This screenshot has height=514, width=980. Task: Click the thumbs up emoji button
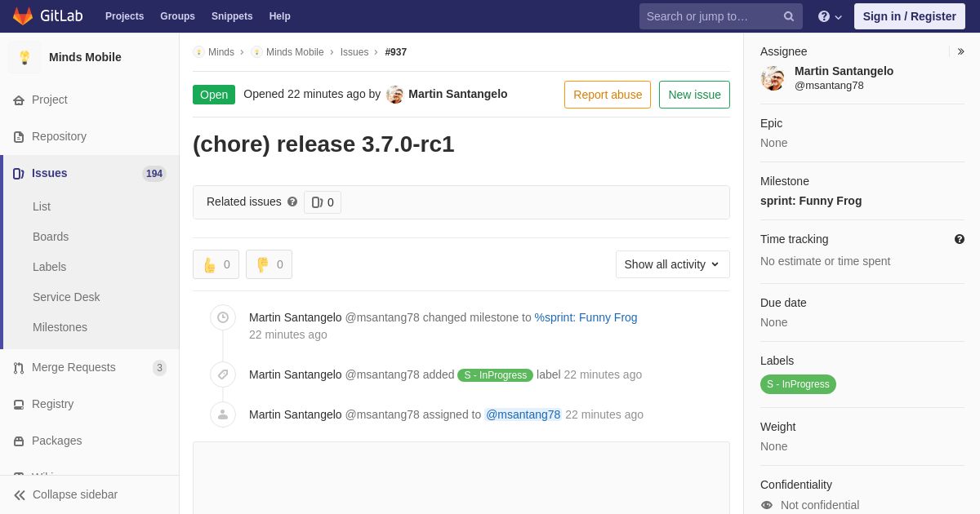pos(216,264)
